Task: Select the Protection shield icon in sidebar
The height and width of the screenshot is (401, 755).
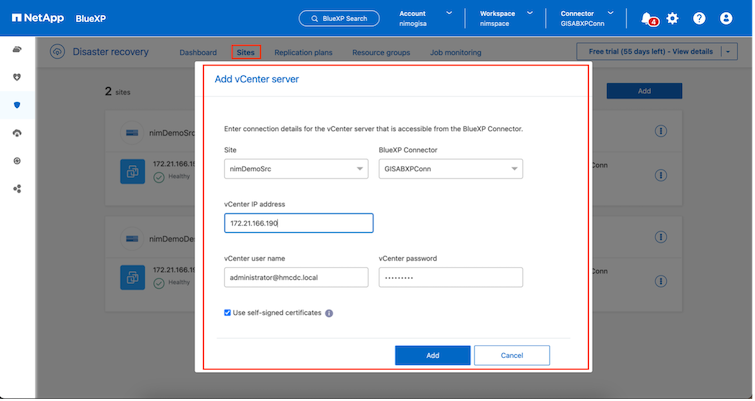Action: pos(17,104)
